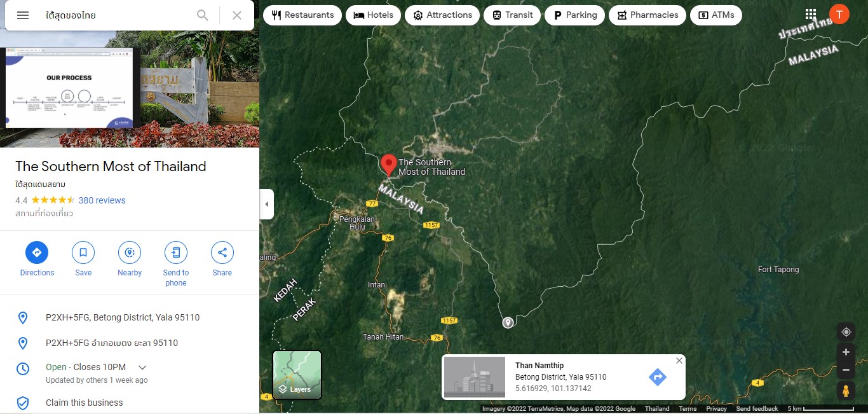The width and height of the screenshot is (868, 414).
Task: Click the Nearby icon button
Action: (x=130, y=252)
